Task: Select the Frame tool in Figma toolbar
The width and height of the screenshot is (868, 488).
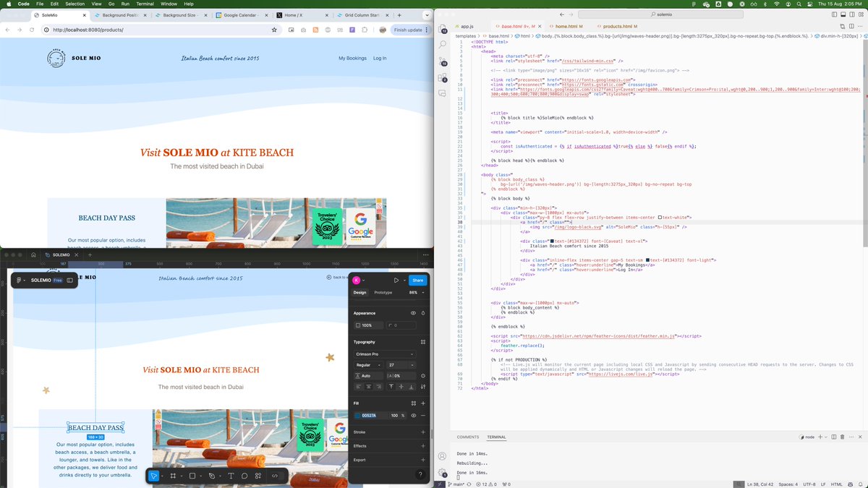Action: [x=174, y=476]
